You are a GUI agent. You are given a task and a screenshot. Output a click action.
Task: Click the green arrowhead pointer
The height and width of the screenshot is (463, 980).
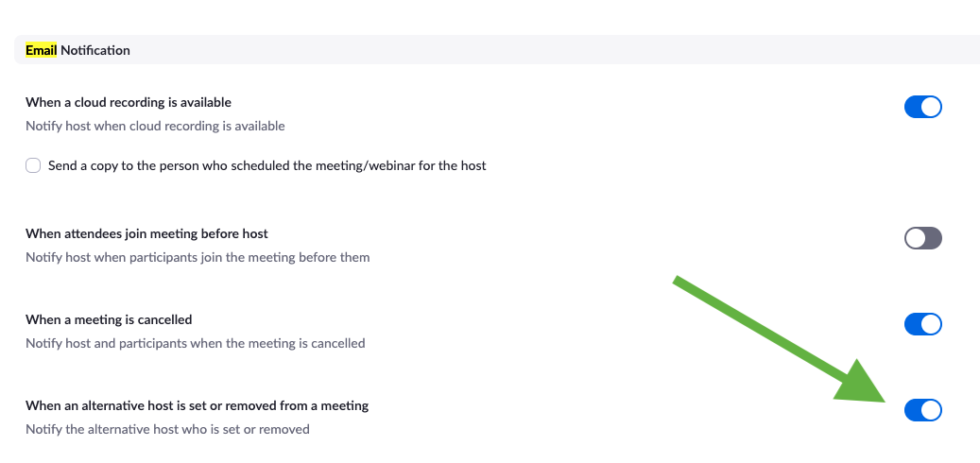click(862, 387)
